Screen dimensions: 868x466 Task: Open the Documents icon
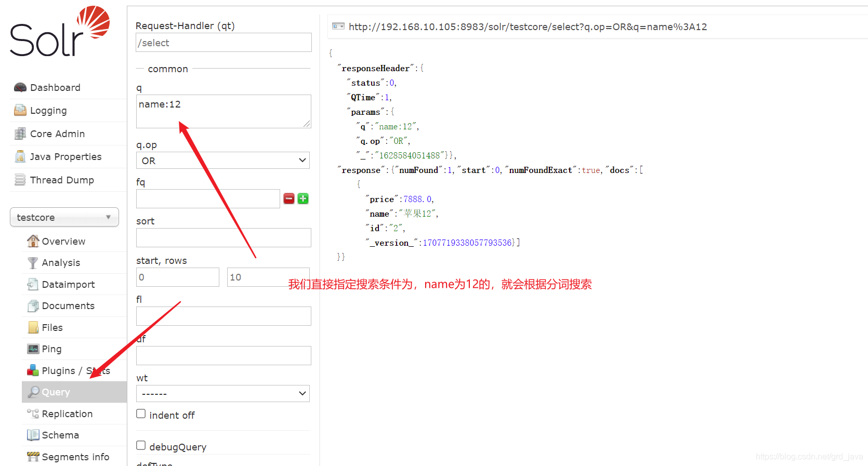point(33,306)
